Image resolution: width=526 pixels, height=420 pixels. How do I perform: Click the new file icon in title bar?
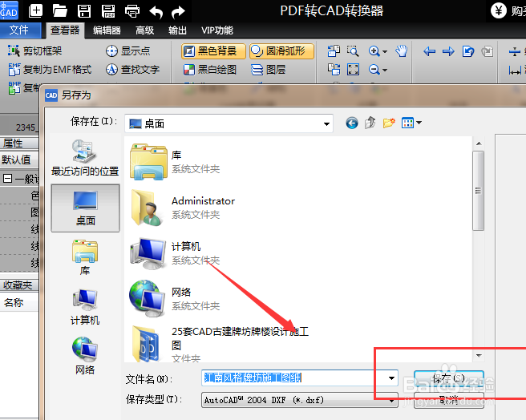coord(35,11)
